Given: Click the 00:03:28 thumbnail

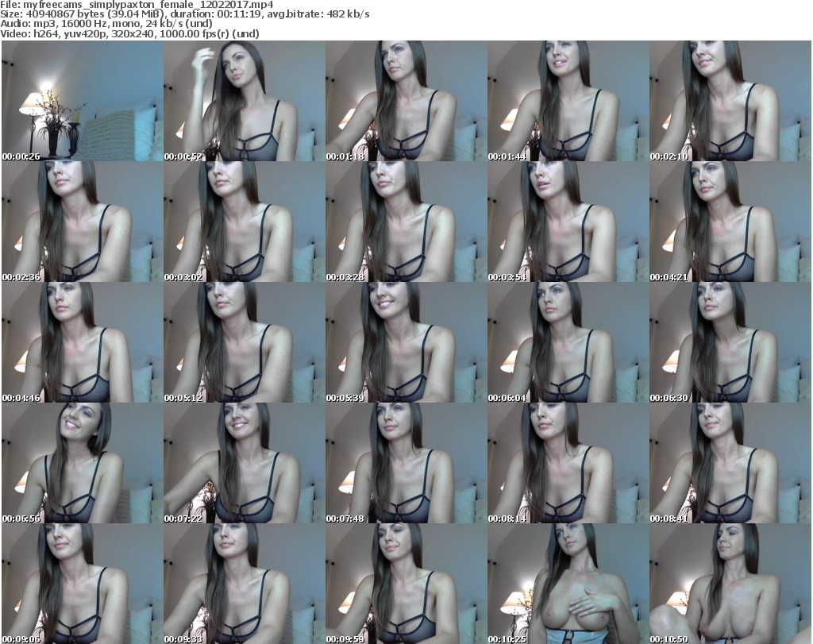Looking at the screenshot, I should coord(406,222).
